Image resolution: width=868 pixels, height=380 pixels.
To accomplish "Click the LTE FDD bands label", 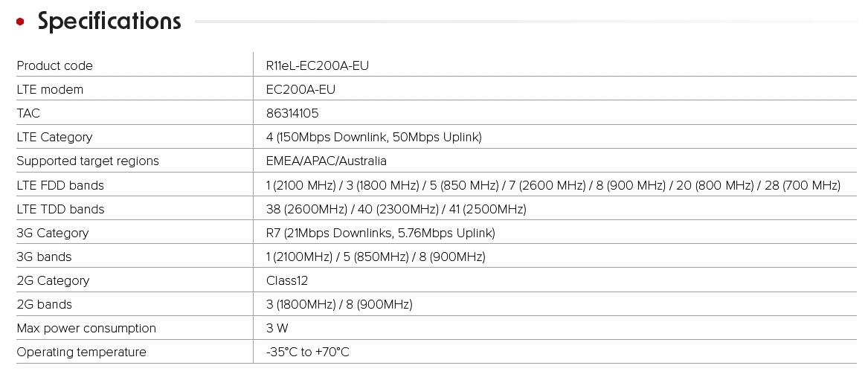I will (x=60, y=185).
